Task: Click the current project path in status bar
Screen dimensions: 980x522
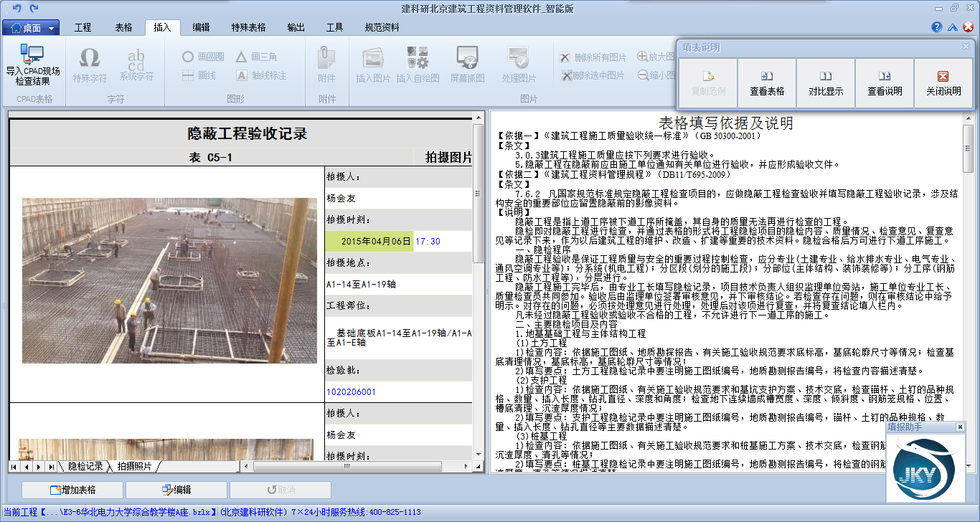Action: click(x=109, y=513)
